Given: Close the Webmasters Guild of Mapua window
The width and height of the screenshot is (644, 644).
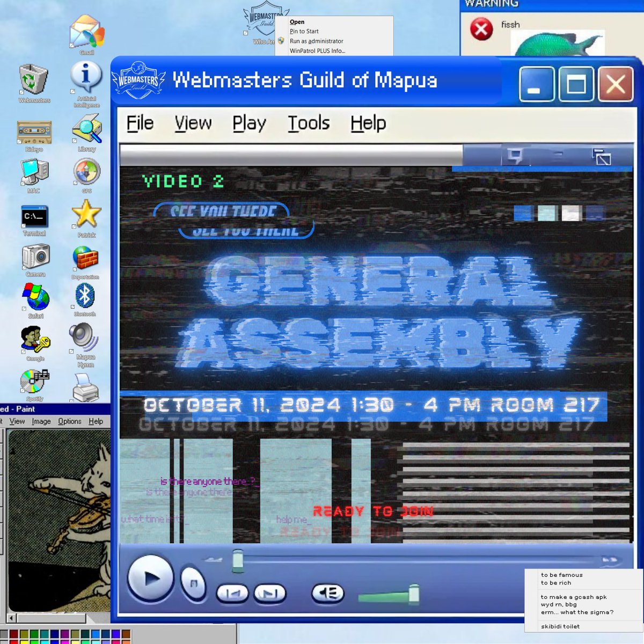Looking at the screenshot, I should (616, 84).
